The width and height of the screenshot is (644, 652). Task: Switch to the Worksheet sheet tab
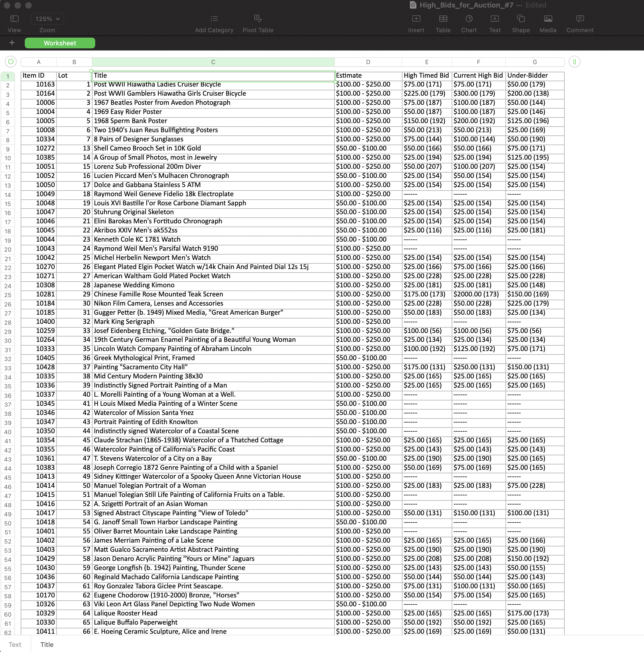pos(60,43)
